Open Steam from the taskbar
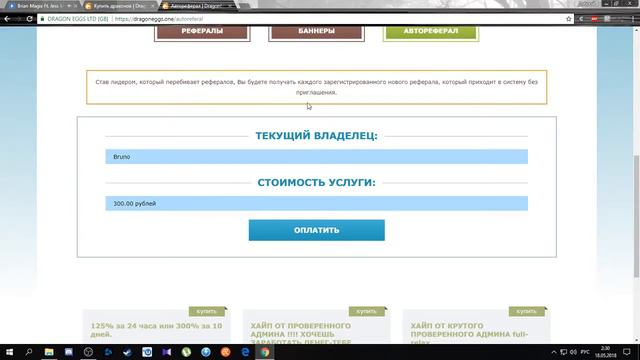The height and width of the screenshot is (360, 640). point(128,352)
